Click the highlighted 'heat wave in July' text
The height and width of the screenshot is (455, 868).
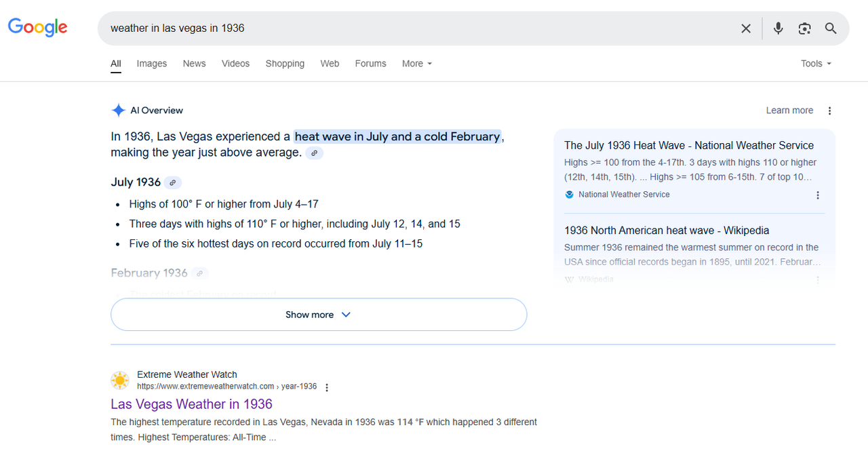(x=397, y=136)
